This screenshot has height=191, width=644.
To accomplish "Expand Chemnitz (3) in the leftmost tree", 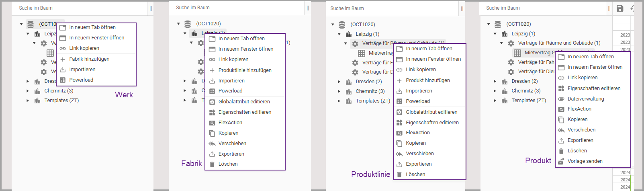I will [x=28, y=91].
